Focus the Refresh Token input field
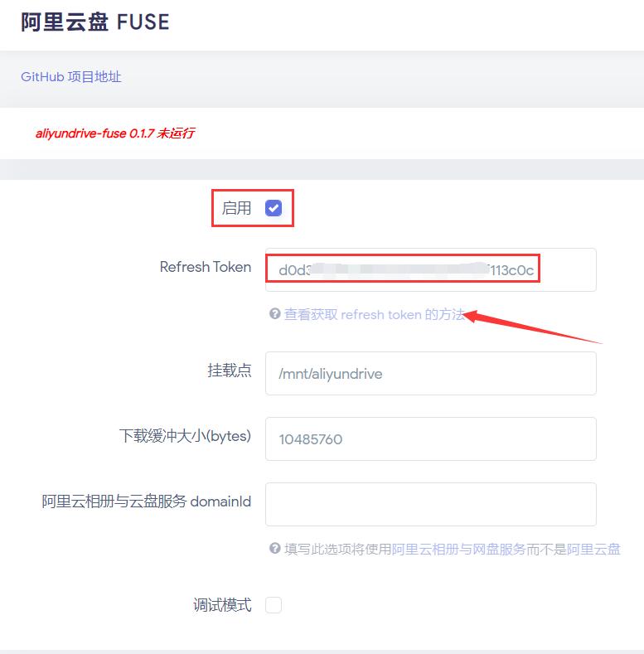 (x=431, y=270)
